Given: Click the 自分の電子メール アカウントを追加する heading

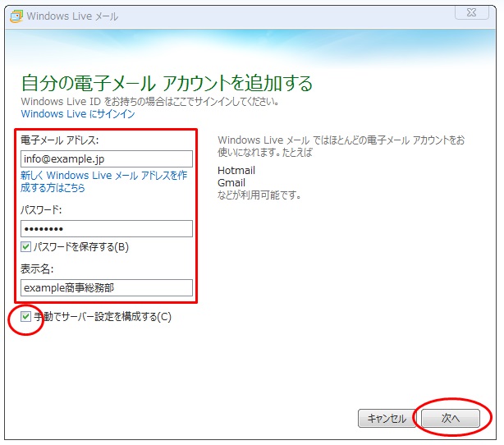Looking at the screenshot, I should tap(167, 83).
